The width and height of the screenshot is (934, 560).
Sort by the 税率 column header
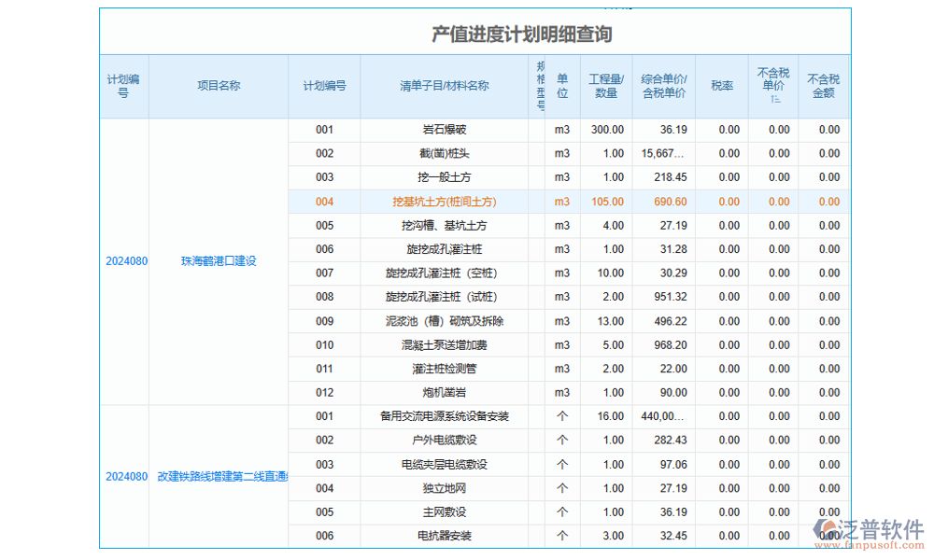click(722, 86)
